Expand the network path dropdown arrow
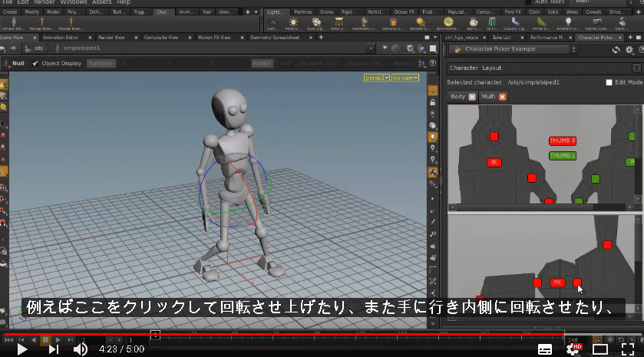Screen dimensions: 644x357 371,48
